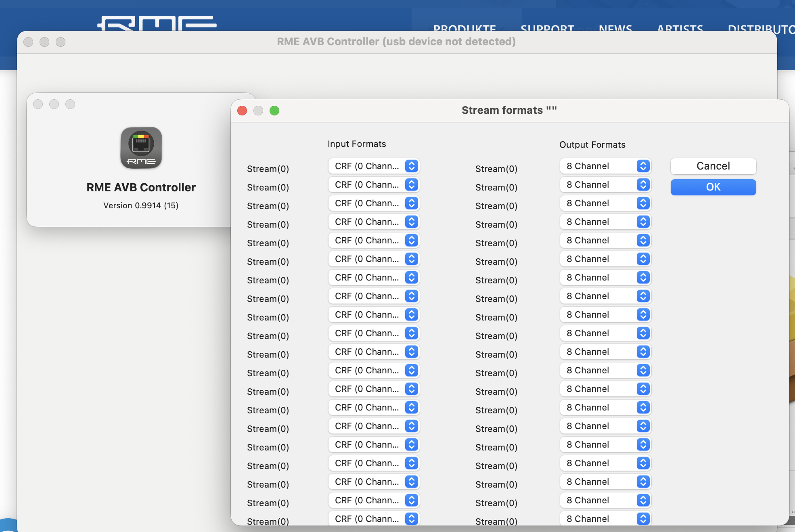This screenshot has height=532, width=795.
Task: Choose the fifth Output Formats 8 Channel dropdown
Action: pyautogui.click(x=605, y=240)
